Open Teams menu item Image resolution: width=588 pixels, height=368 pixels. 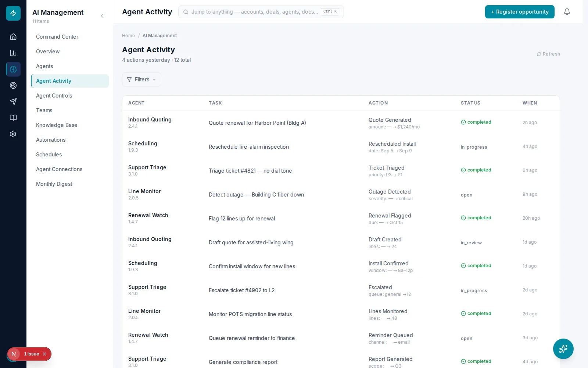(70, 110)
